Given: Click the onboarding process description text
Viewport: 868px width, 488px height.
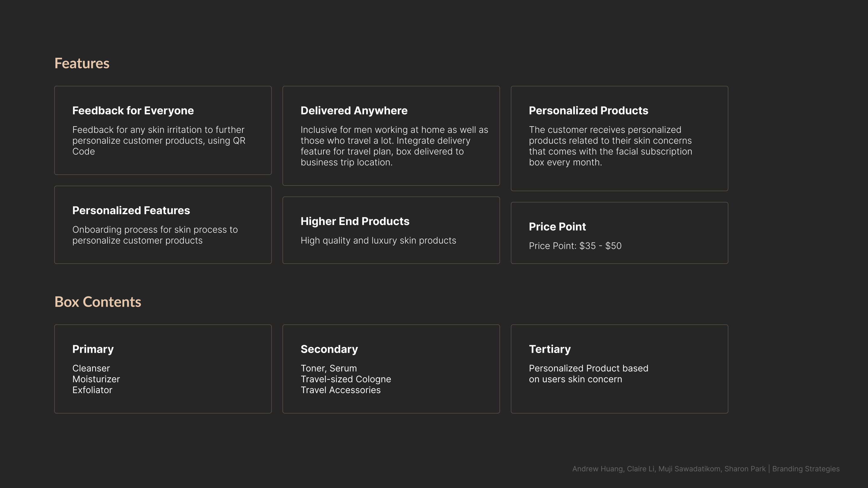Looking at the screenshot, I should click(x=155, y=235).
